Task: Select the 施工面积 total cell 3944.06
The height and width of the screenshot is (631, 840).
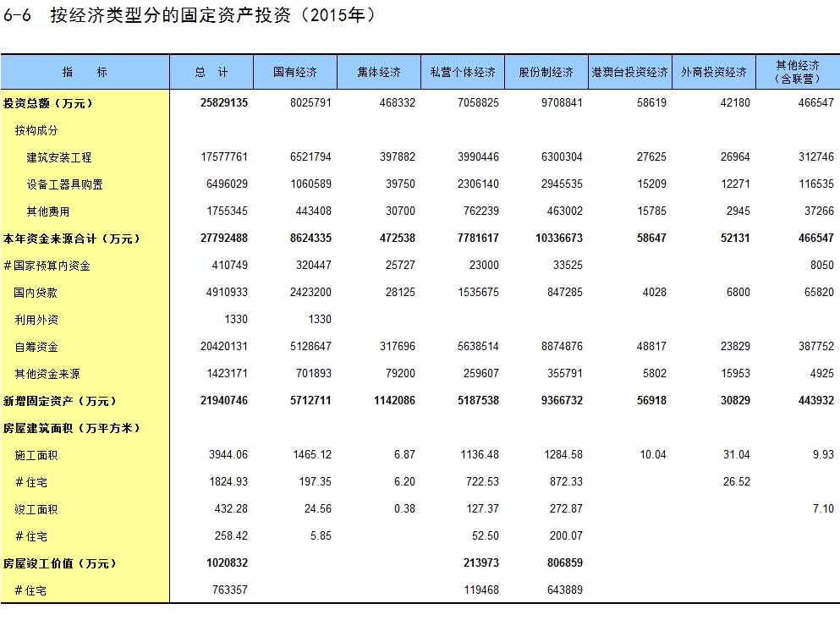Action: point(228,455)
